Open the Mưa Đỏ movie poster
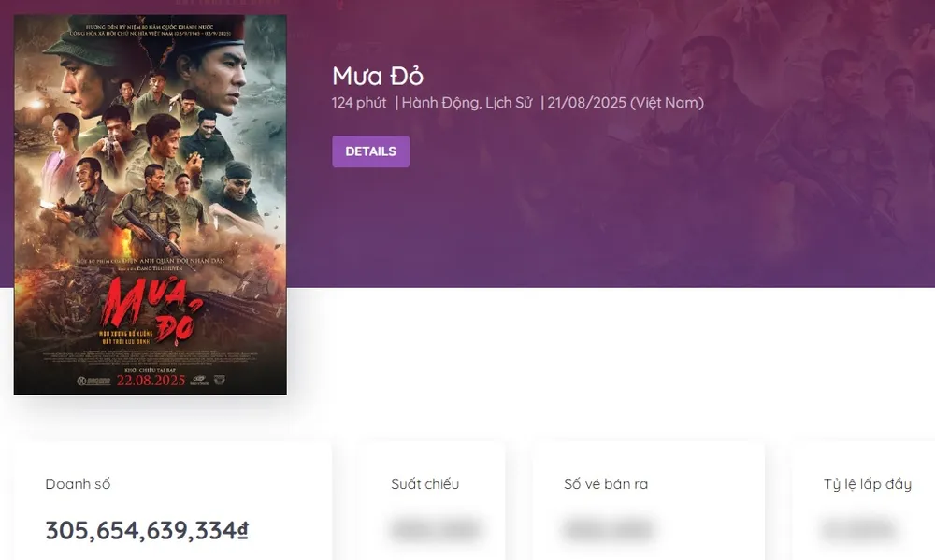935x560 pixels. click(150, 204)
